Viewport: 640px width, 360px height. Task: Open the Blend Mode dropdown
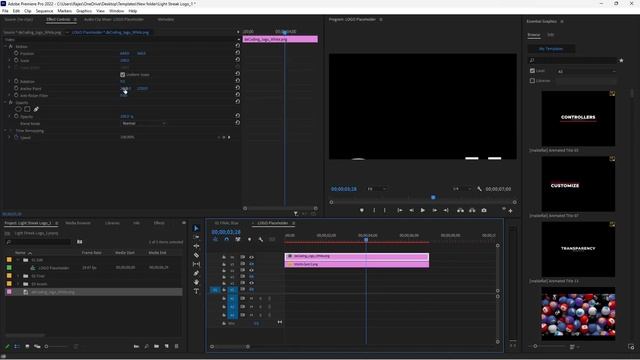click(143, 123)
